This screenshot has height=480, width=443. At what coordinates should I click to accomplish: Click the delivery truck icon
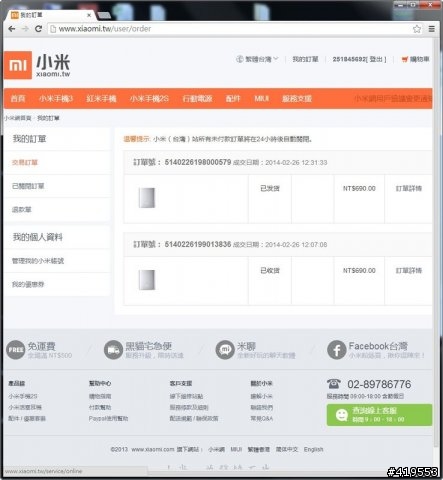[113, 350]
